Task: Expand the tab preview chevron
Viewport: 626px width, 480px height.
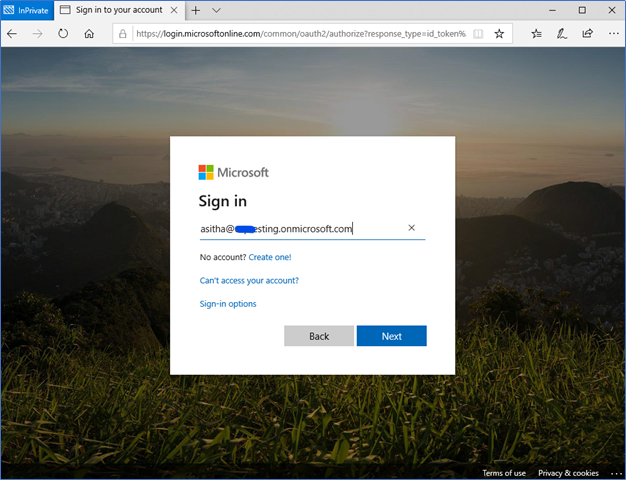Action: [216, 10]
